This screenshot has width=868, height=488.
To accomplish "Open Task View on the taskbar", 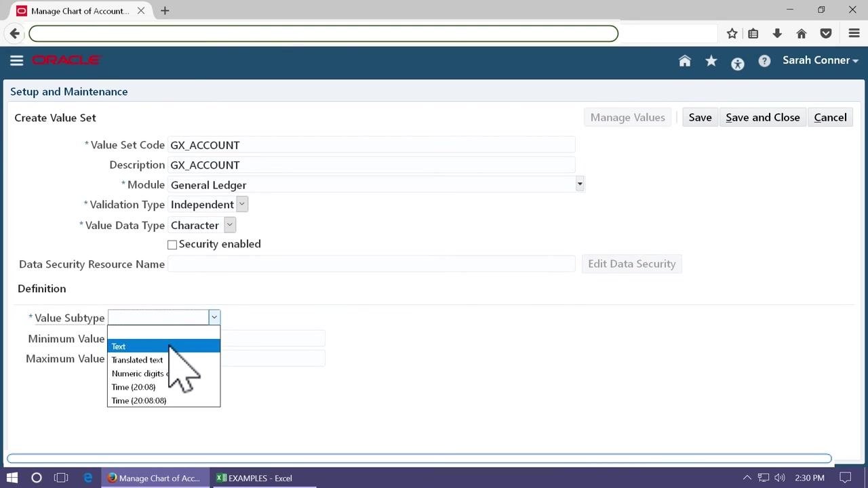I will point(61,478).
